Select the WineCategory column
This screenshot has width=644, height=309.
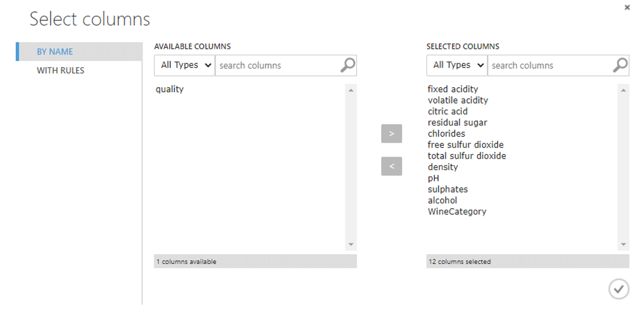(x=457, y=212)
